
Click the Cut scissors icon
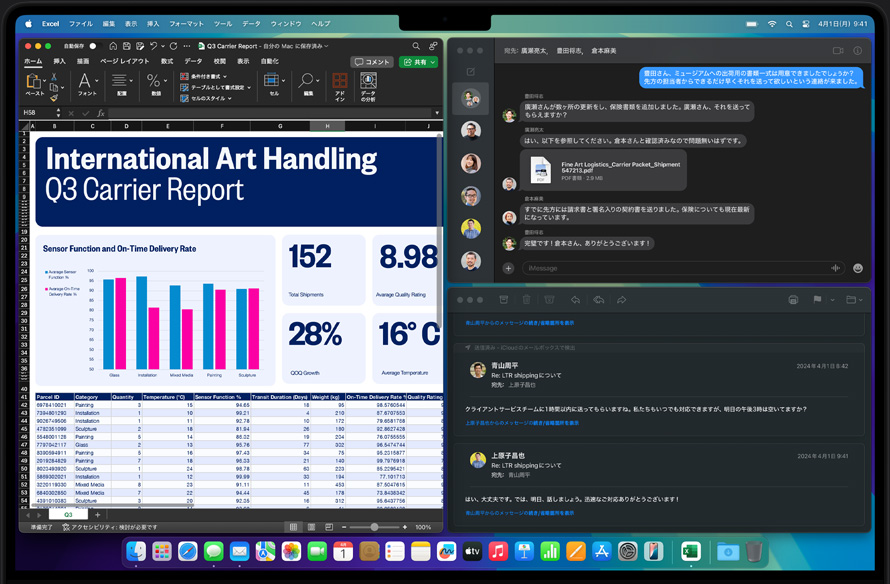[54, 77]
